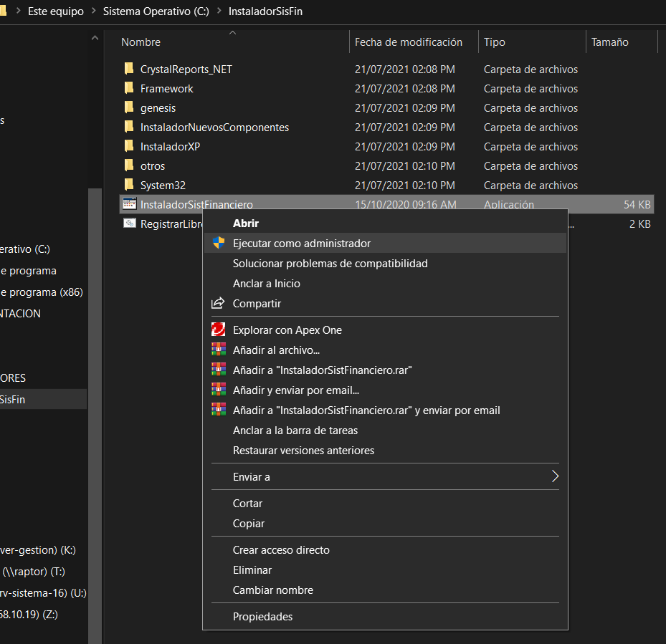This screenshot has width=666, height=644.
Task: Sort by the Tipo column header
Action: point(495,42)
